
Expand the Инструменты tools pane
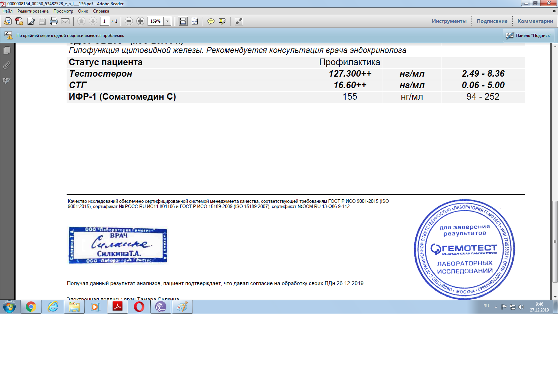pyautogui.click(x=449, y=21)
